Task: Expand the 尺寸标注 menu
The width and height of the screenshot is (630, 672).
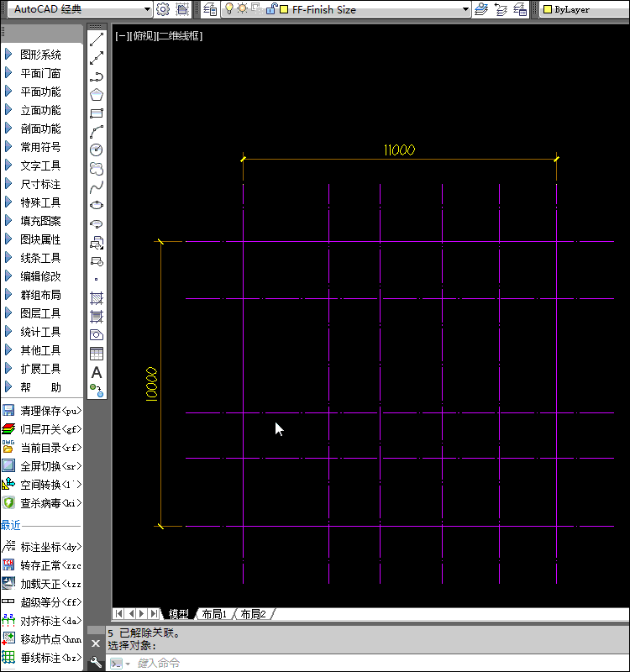Action: click(41, 184)
